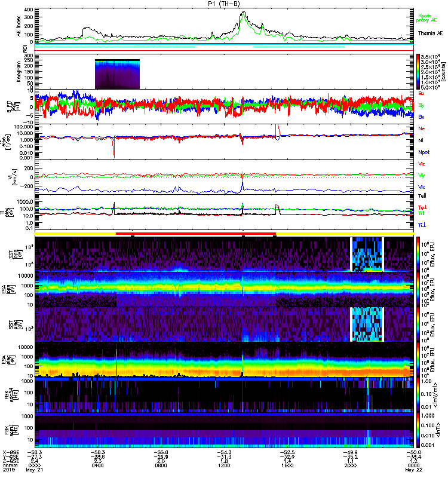Click the red segment of the mode bar

click(x=196, y=234)
